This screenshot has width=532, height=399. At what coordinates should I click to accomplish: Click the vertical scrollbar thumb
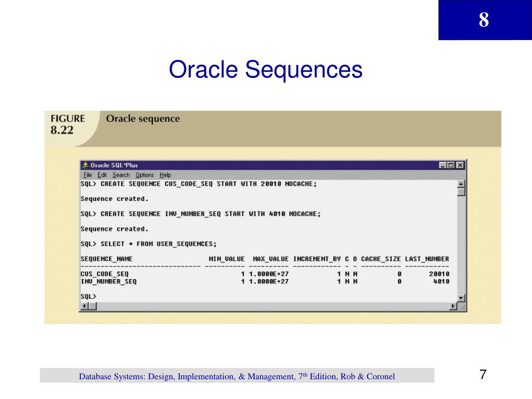click(461, 192)
